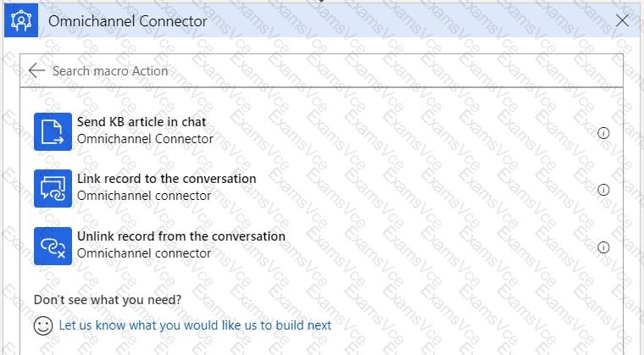Close the Omnichannel Connector panel

point(622,20)
